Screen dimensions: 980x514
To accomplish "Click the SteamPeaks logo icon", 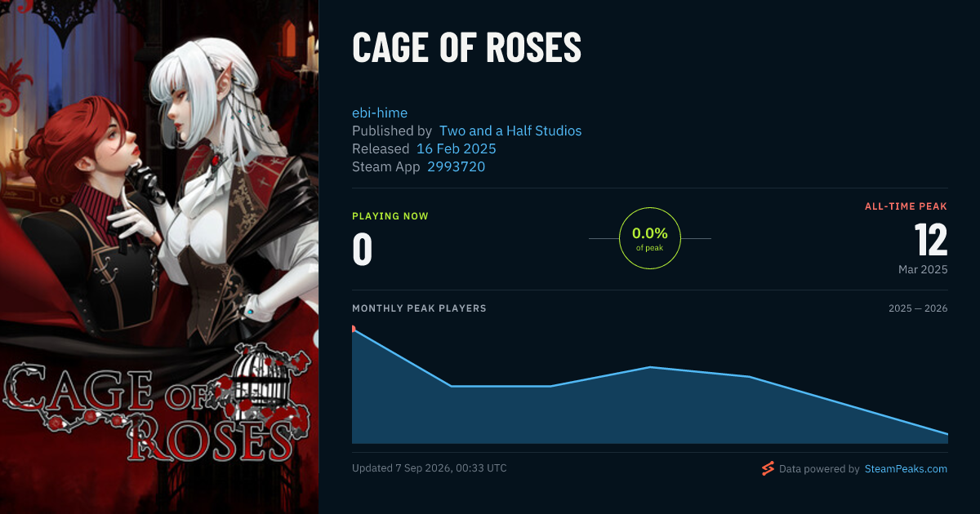I will click(768, 468).
